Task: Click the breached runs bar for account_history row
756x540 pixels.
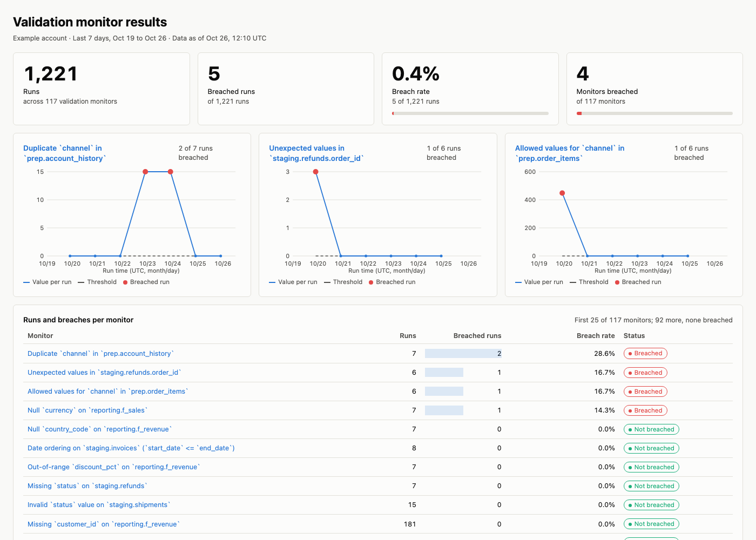Action: pyautogui.click(x=463, y=354)
